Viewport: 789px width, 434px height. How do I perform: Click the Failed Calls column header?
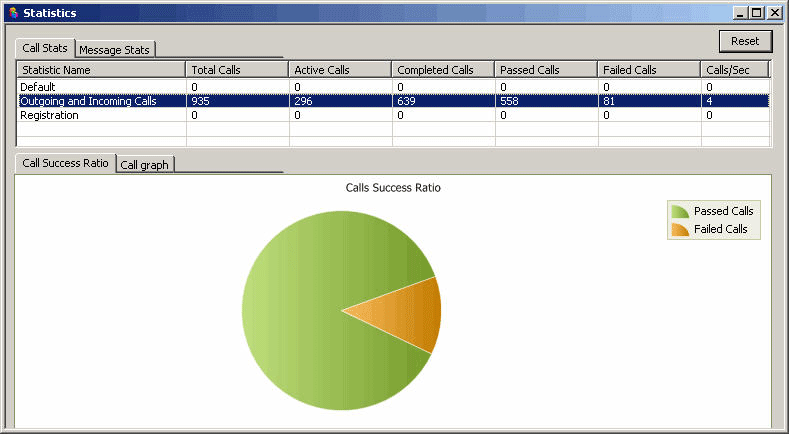[x=649, y=70]
